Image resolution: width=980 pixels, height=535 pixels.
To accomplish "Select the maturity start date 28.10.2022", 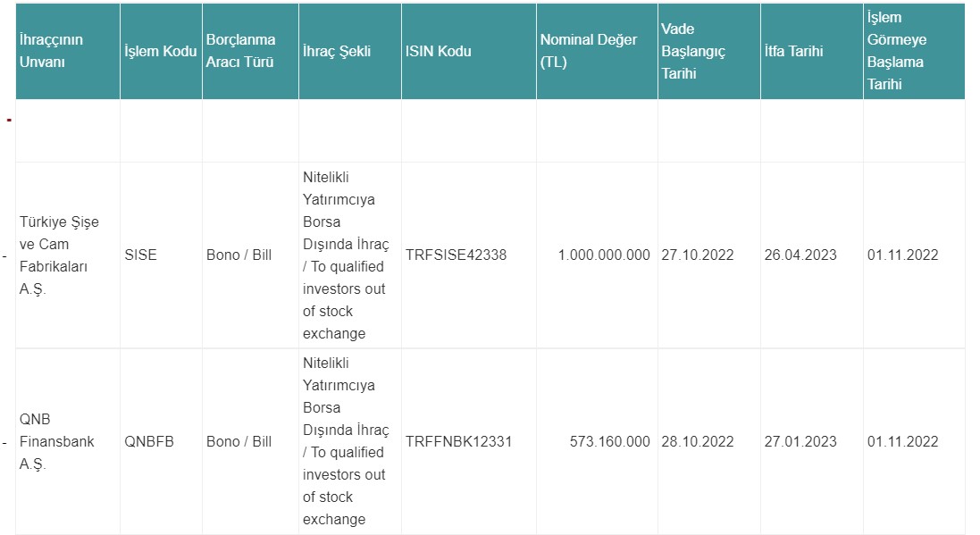I will 698,441.
